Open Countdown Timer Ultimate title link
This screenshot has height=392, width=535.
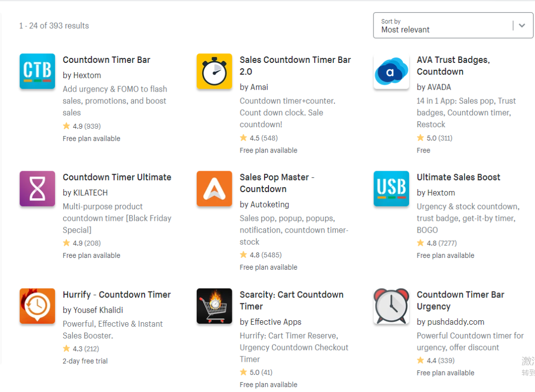[x=117, y=177]
